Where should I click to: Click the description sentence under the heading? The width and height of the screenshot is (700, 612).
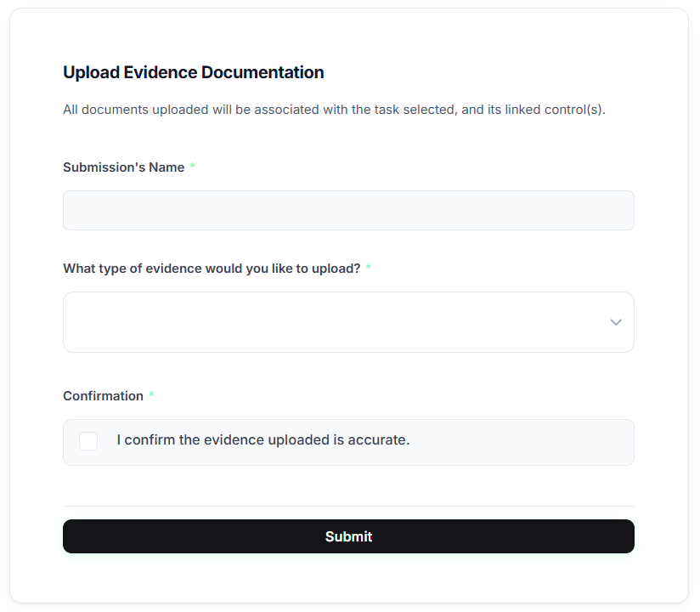(334, 110)
